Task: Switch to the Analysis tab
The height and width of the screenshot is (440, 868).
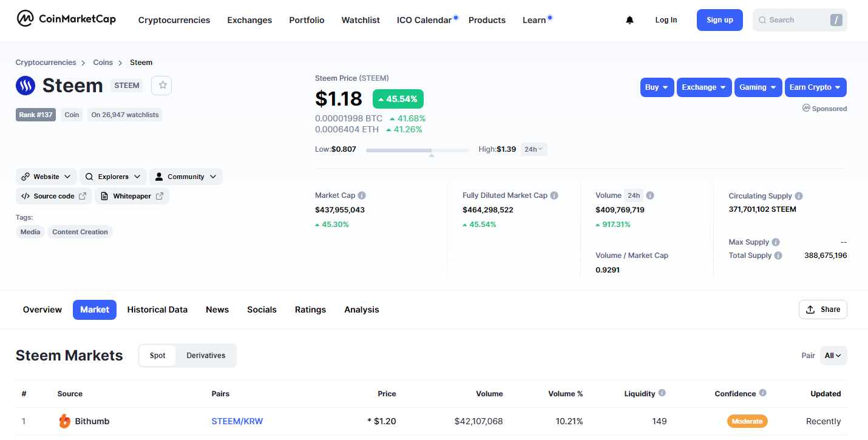Action: click(x=362, y=310)
